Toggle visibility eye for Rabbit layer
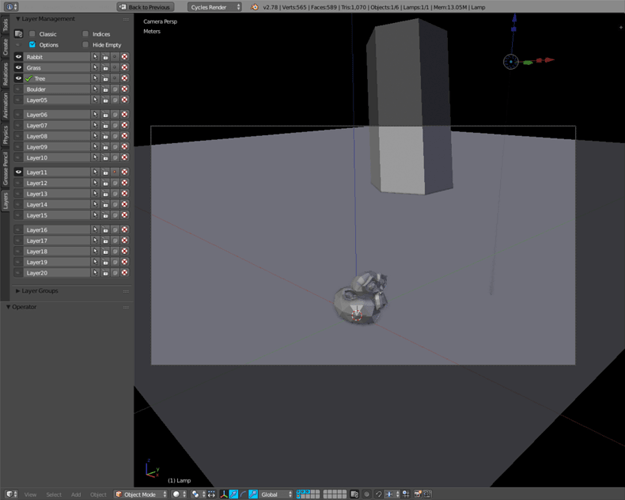This screenshot has height=500, width=625. (19, 57)
